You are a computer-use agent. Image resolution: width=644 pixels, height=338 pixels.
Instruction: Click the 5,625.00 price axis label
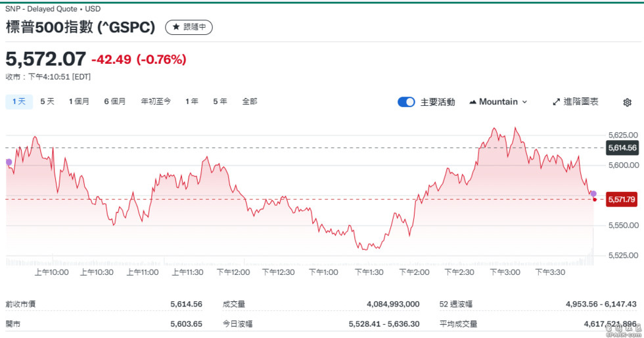pyautogui.click(x=623, y=135)
